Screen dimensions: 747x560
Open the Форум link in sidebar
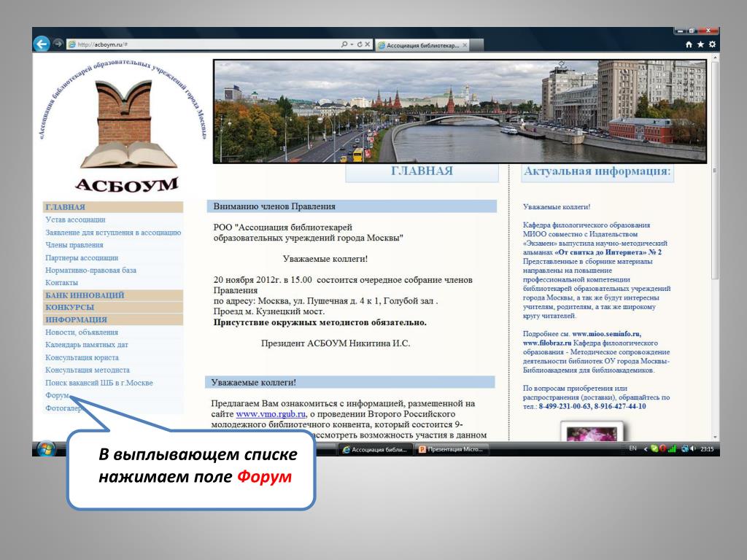click(x=57, y=395)
